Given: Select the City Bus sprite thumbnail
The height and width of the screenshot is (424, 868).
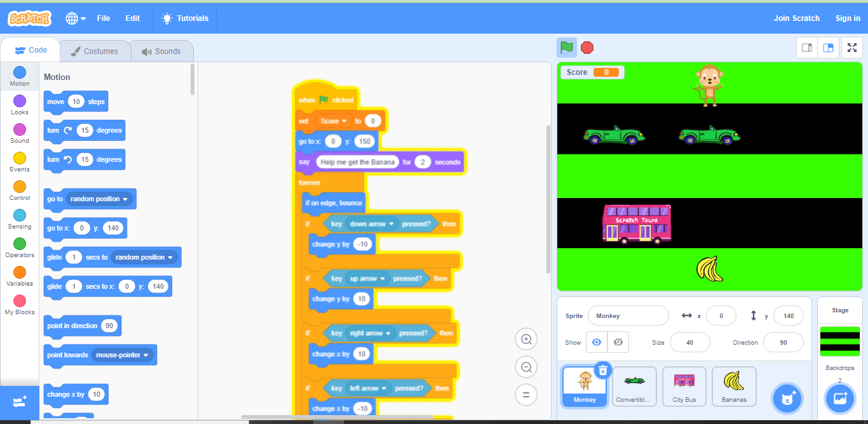Looking at the screenshot, I should tap(684, 386).
